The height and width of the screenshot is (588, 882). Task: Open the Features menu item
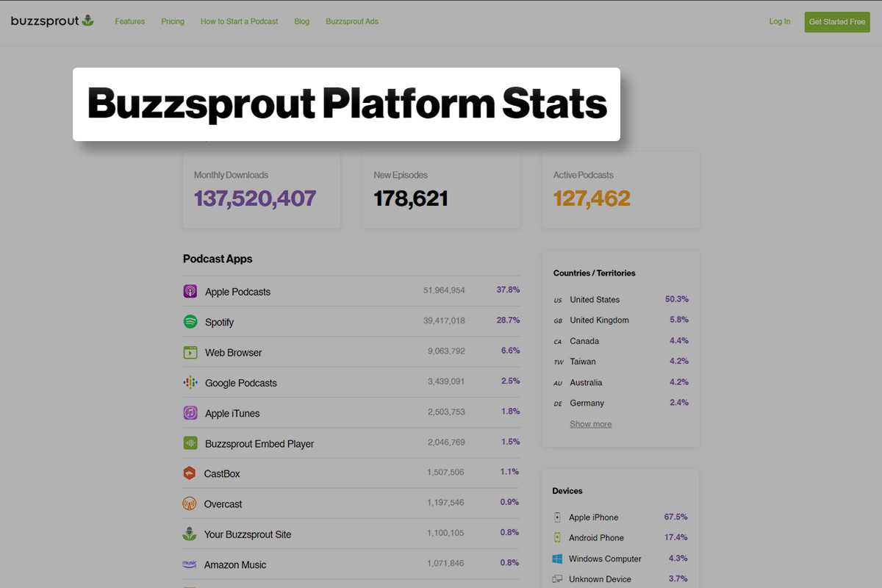pyautogui.click(x=129, y=21)
